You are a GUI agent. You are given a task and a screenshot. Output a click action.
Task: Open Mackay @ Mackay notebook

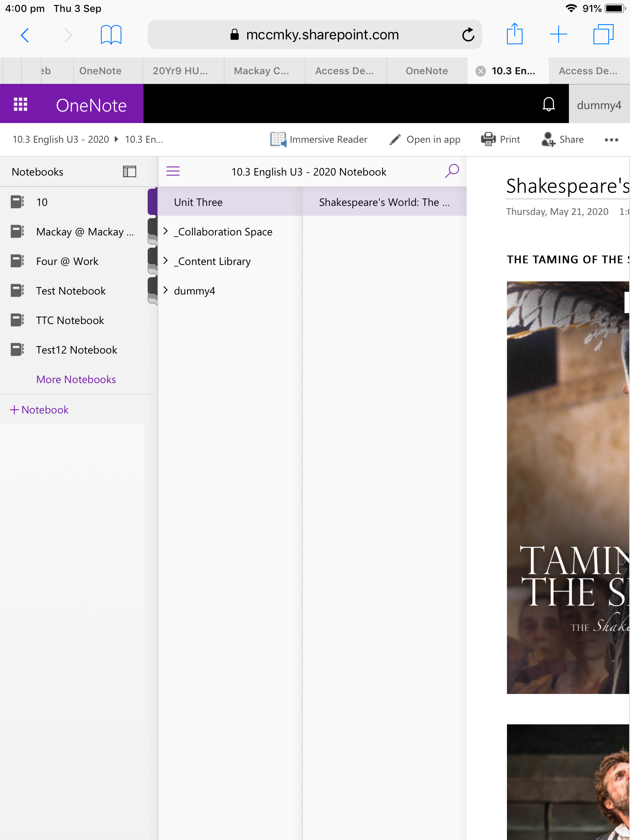point(85,232)
